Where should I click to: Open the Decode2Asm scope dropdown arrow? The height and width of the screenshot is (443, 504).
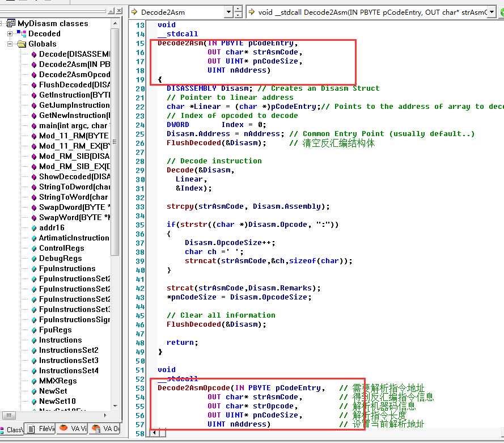point(228,12)
